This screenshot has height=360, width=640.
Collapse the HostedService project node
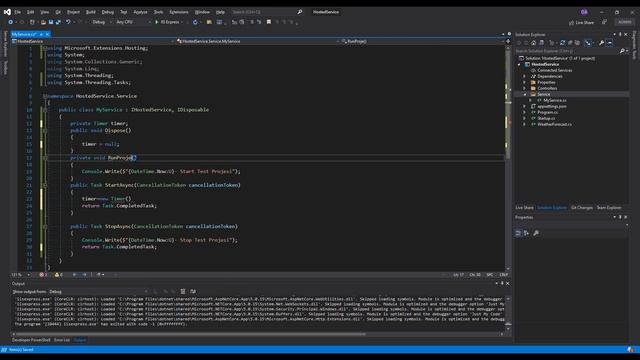[520, 64]
